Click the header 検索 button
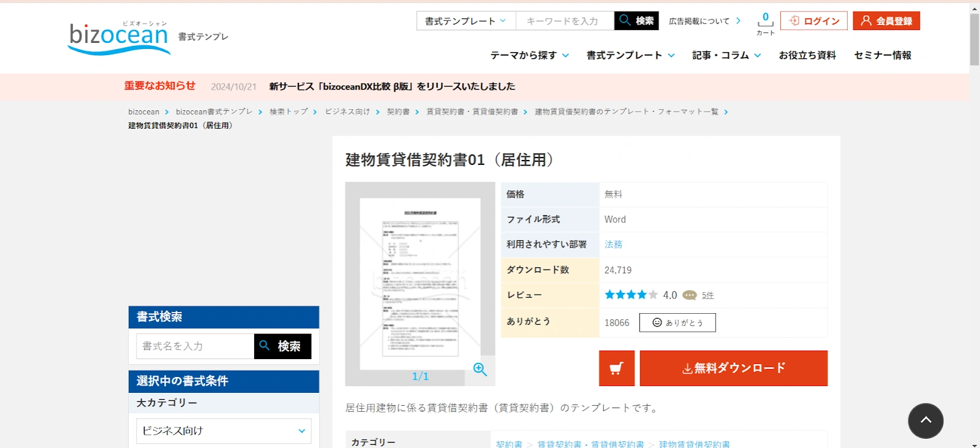980x448 pixels. point(636,21)
